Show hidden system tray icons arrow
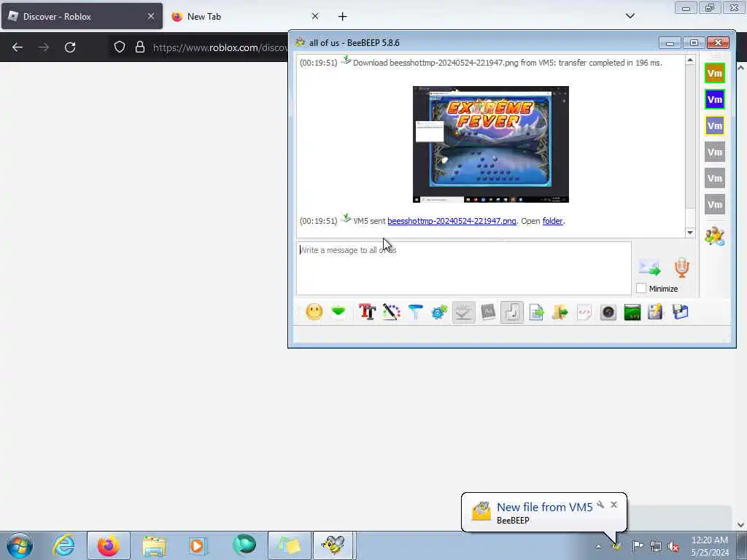This screenshot has width=747, height=560. coord(598,546)
